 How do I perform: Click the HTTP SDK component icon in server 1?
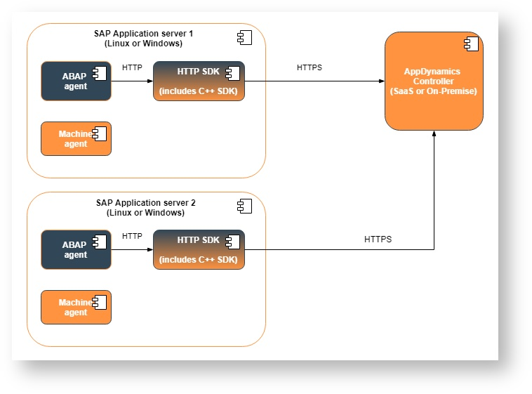(x=233, y=73)
